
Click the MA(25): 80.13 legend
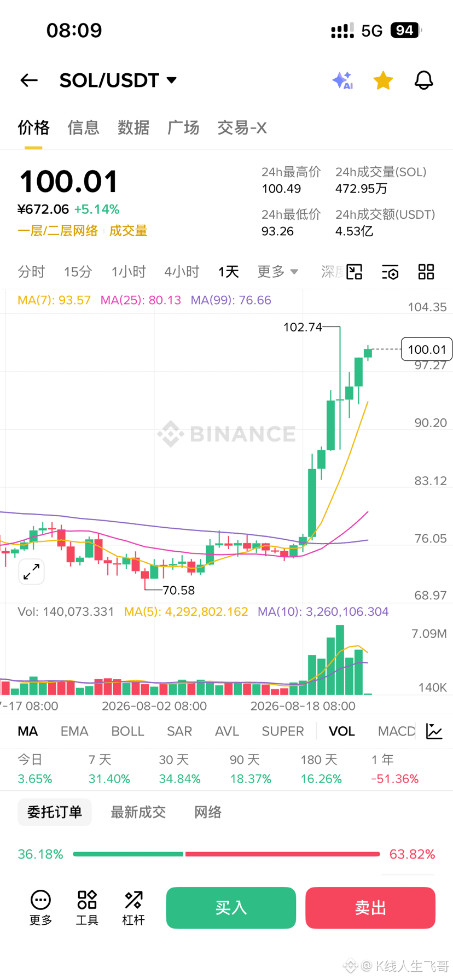click(x=141, y=300)
